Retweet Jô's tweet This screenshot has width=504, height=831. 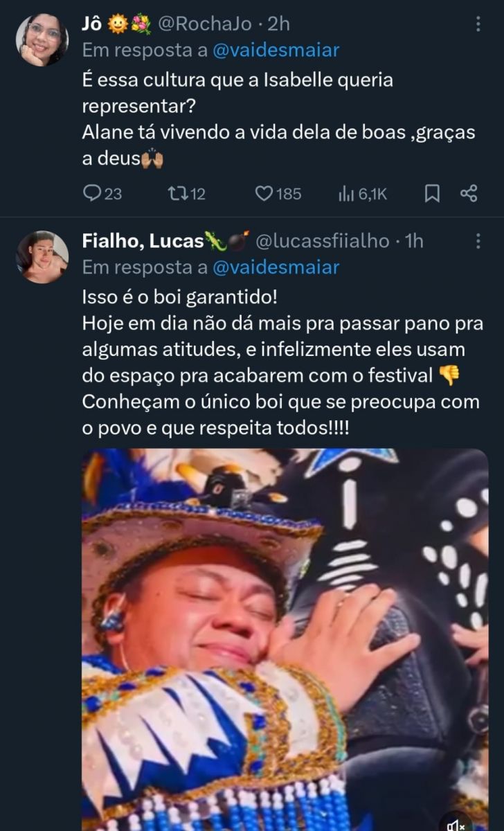tap(177, 194)
